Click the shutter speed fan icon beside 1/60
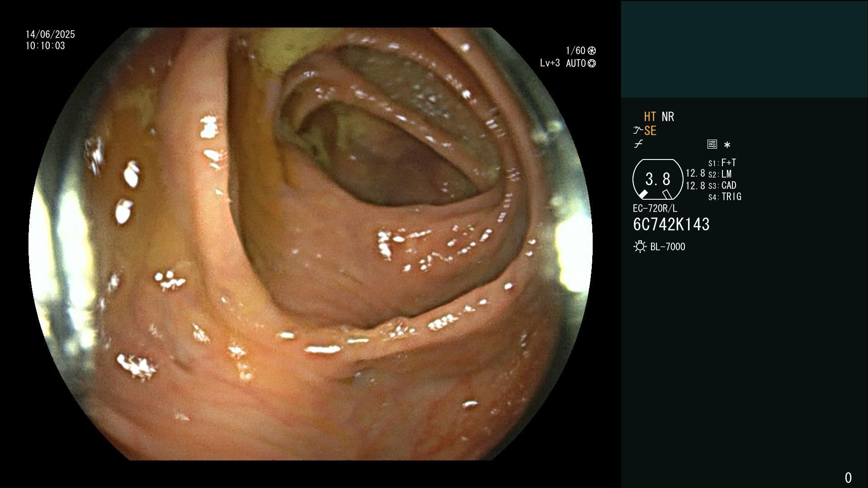868x488 pixels. (x=592, y=51)
